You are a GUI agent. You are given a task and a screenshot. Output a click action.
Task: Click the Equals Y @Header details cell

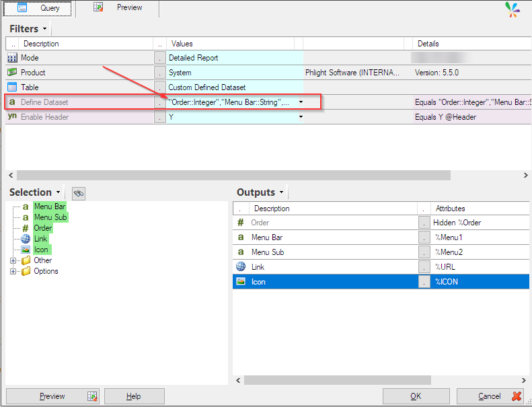472,117
